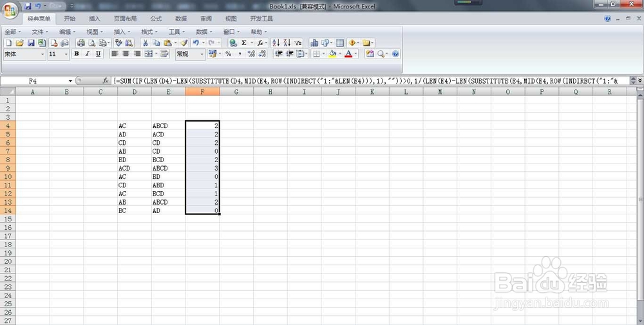Click the Office button logo

pyautogui.click(x=11, y=10)
